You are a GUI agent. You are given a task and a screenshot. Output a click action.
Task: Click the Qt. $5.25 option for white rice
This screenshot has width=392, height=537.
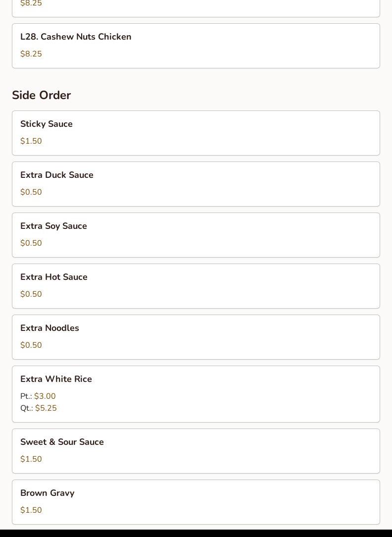click(39, 408)
